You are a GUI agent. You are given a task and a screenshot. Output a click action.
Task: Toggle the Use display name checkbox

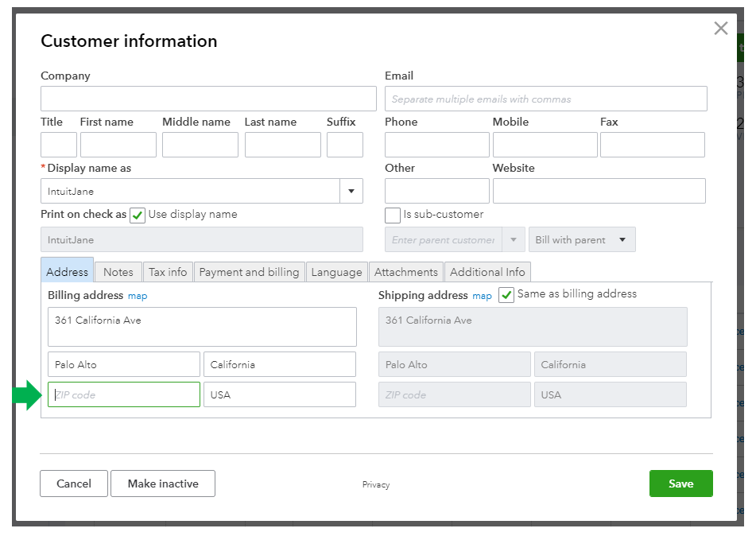138,215
